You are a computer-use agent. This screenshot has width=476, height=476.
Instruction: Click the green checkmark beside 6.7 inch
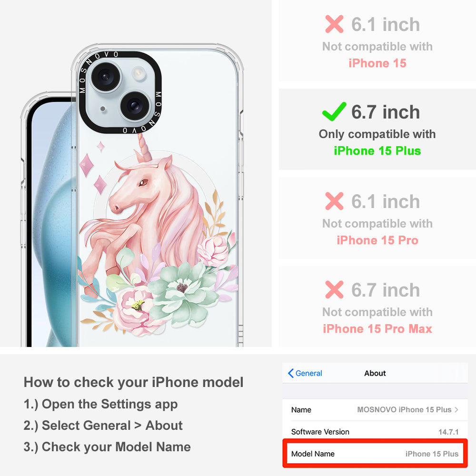[x=334, y=111]
